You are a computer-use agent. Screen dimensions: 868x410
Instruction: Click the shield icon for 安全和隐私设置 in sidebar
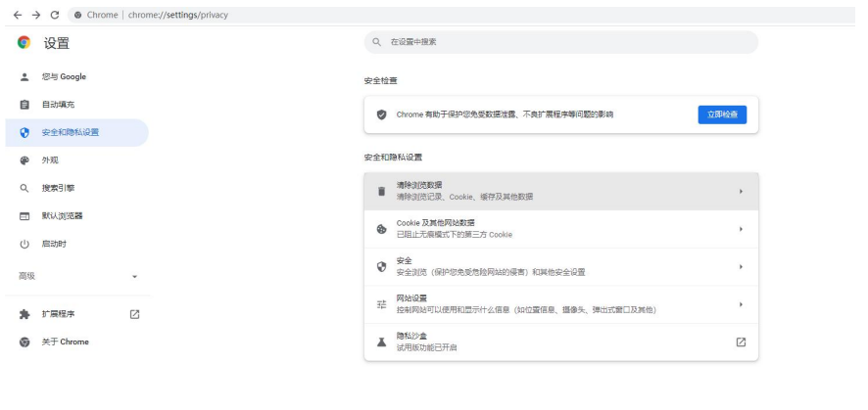pyautogui.click(x=24, y=133)
